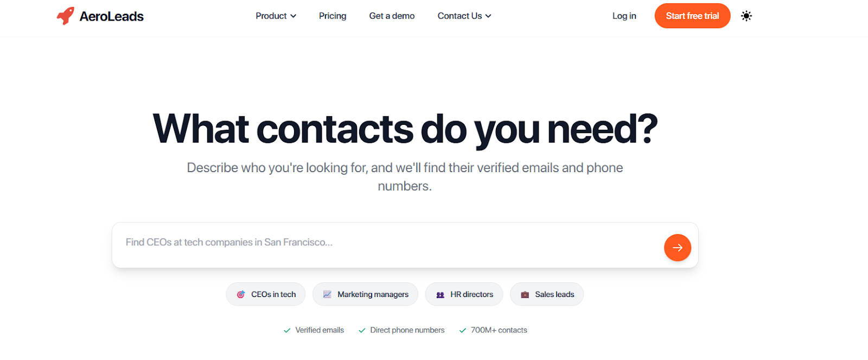The image size is (868, 360).
Task: Click the Log in link
Action: tap(624, 16)
